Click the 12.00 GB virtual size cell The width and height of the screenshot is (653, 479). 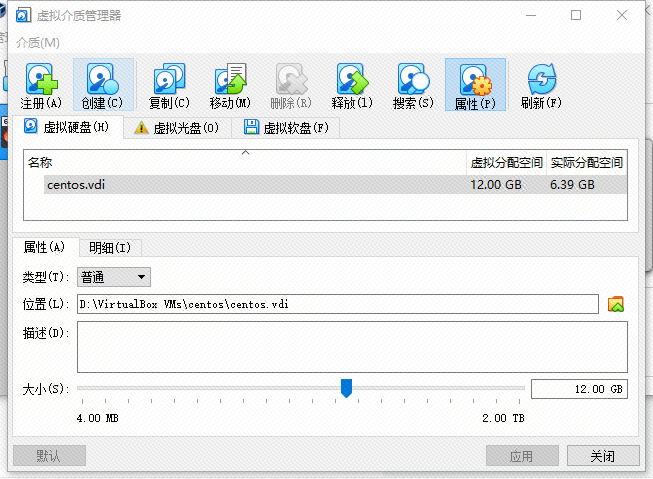point(496,185)
